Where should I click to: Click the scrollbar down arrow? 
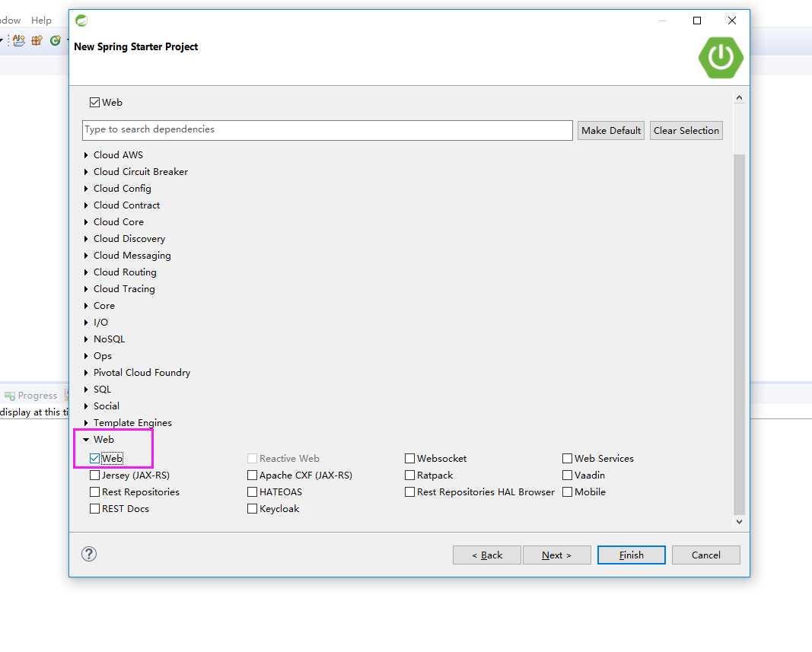[x=739, y=521]
